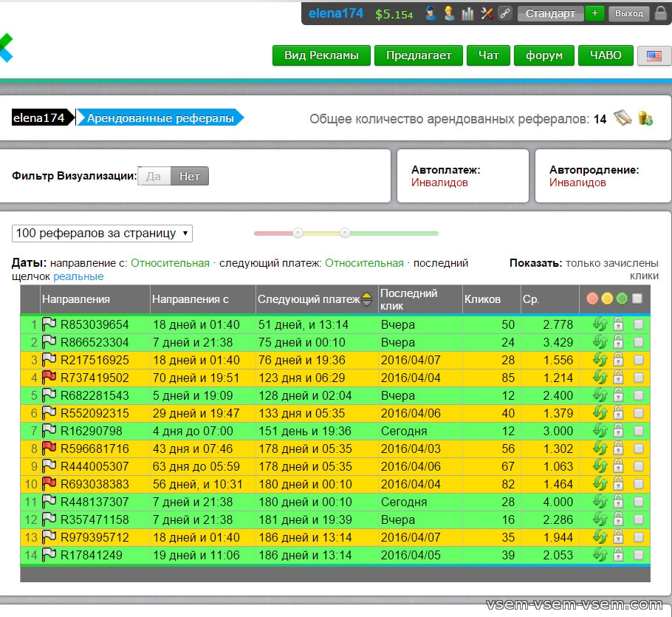Open the first user profile icon in top bar
The height and width of the screenshot is (617, 672).
pyautogui.click(x=431, y=14)
